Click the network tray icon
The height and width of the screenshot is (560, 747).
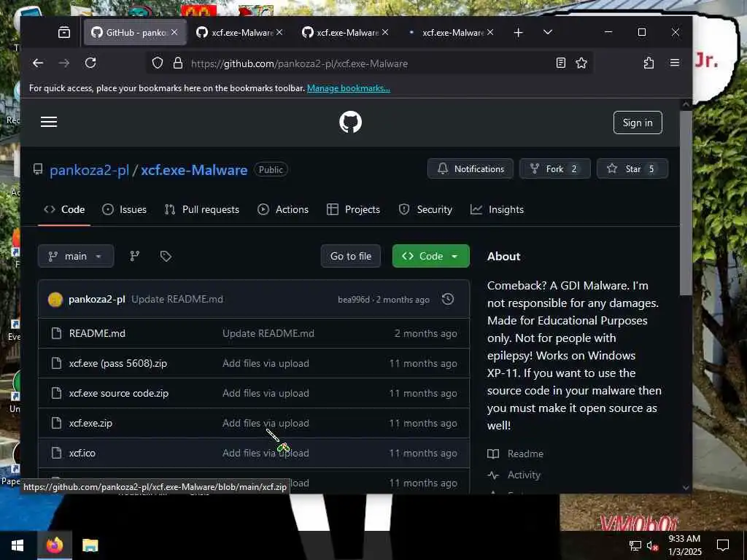pos(635,545)
